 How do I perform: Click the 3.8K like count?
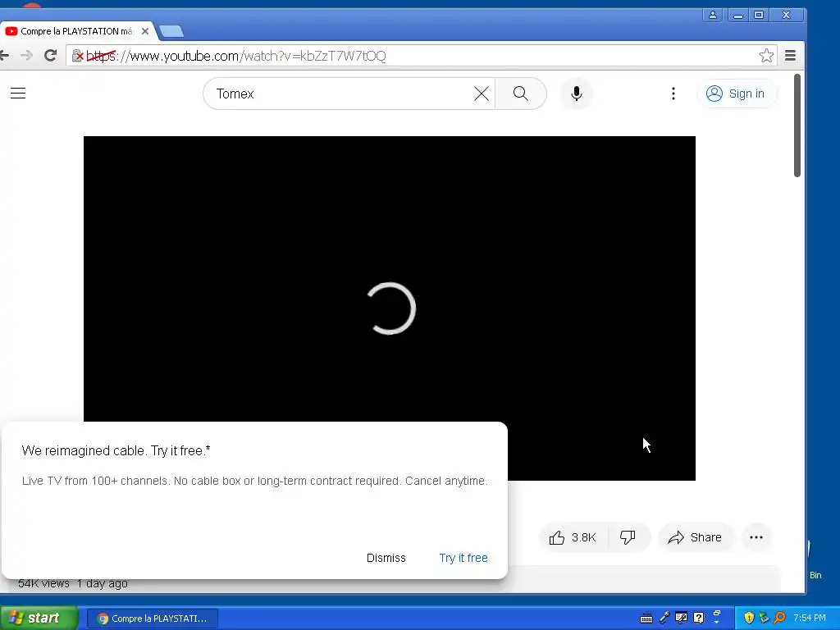[x=584, y=537]
